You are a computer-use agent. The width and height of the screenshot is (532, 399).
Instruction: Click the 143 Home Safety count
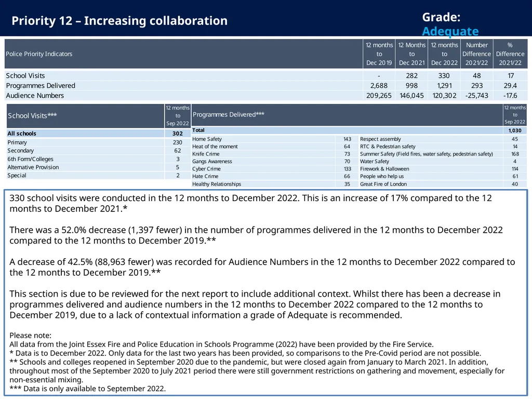(347, 139)
